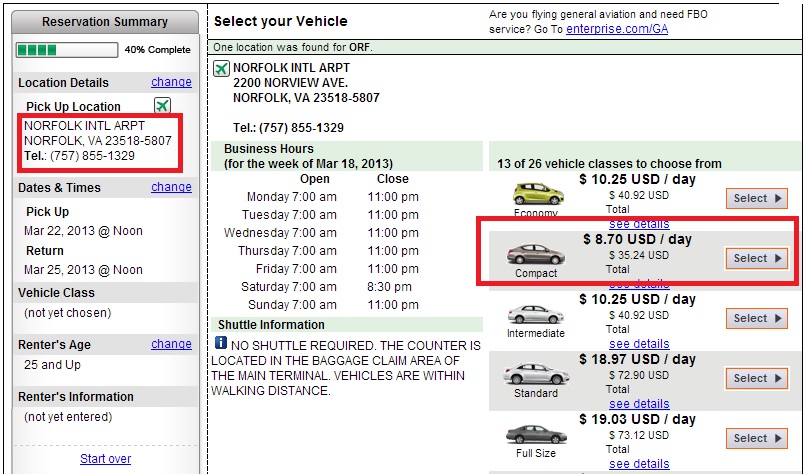Image resolution: width=806 pixels, height=474 pixels.
Task: Click the airplane icon next to NORFOLK INTL ARPT heading
Action: pos(221,68)
